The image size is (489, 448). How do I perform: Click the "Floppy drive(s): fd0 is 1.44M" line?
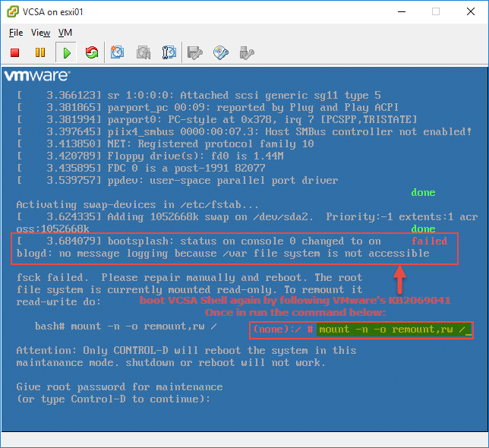click(150, 156)
